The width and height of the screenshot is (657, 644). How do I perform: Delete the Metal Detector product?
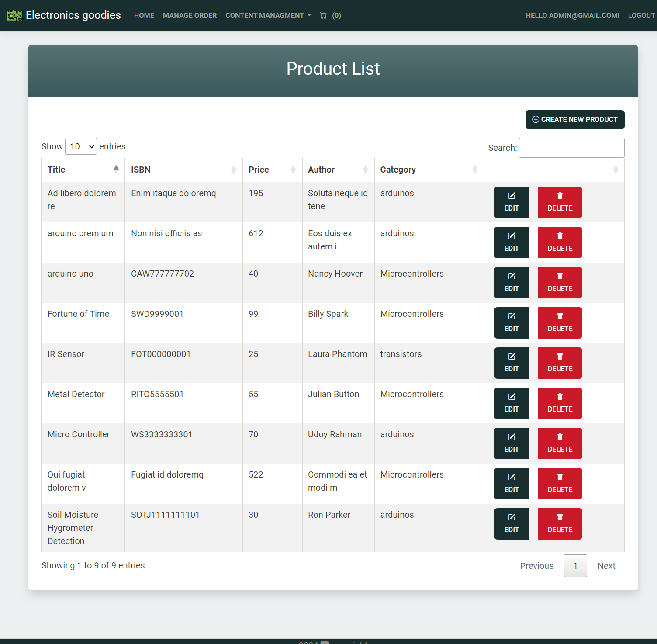click(x=560, y=403)
